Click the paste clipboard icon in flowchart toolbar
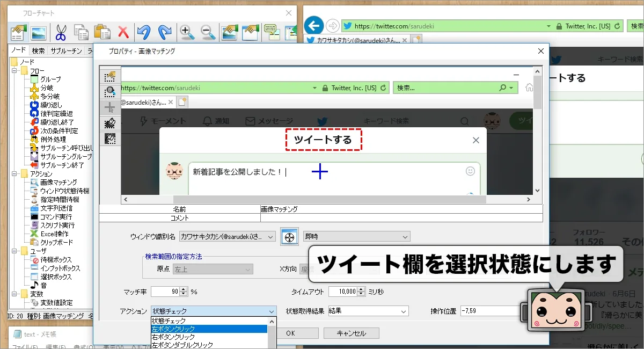Image resolution: width=644 pixels, height=349 pixels. [102, 33]
